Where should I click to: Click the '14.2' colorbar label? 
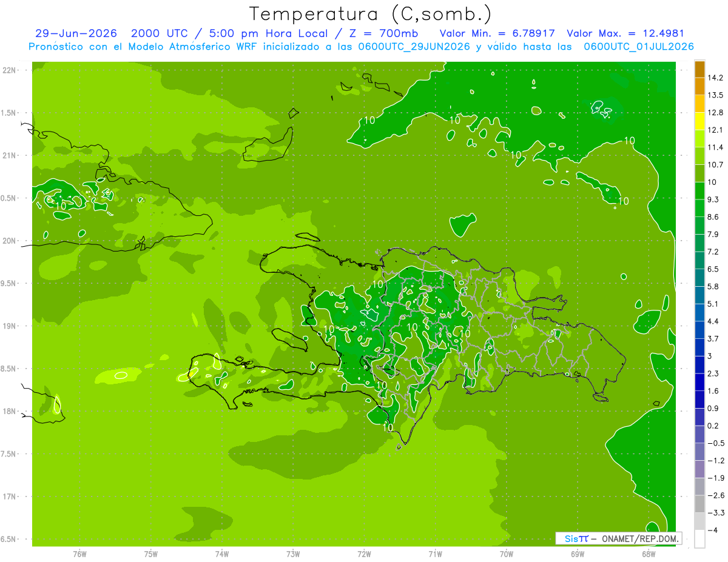pos(716,78)
